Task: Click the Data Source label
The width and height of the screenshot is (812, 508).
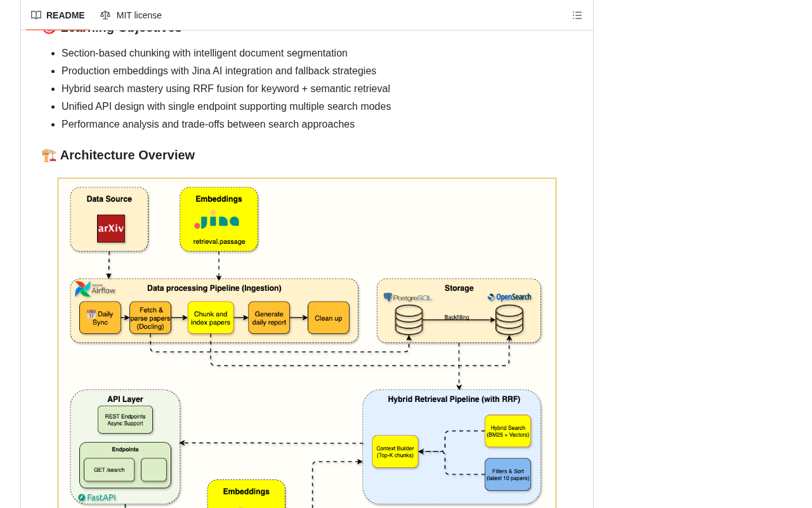Action: 109,199
